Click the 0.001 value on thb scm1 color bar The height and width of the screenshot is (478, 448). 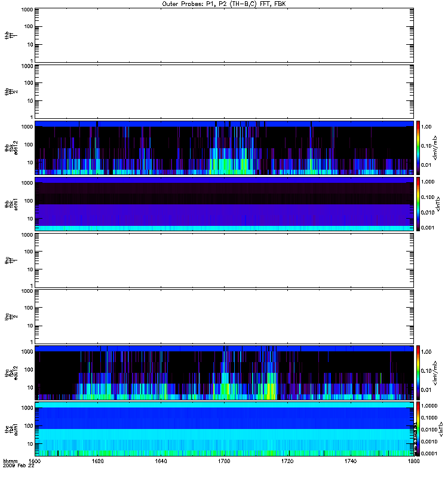pyautogui.click(x=428, y=228)
